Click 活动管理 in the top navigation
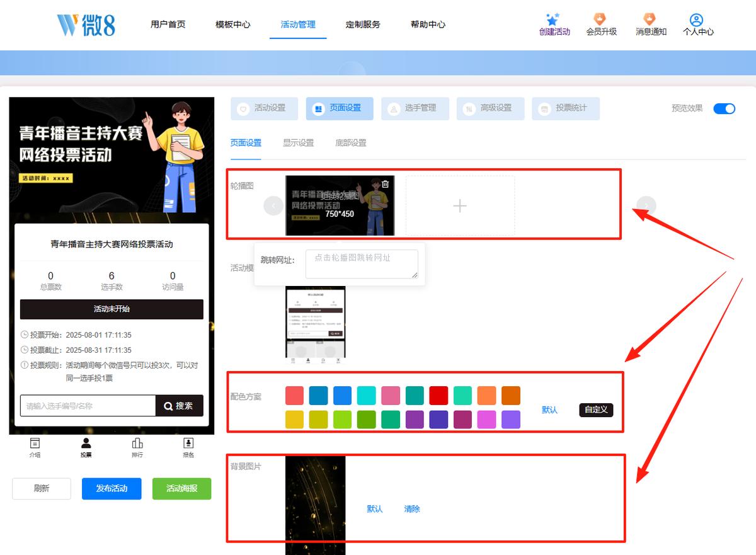Image resolution: width=756 pixels, height=555 pixels. [x=298, y=25]
